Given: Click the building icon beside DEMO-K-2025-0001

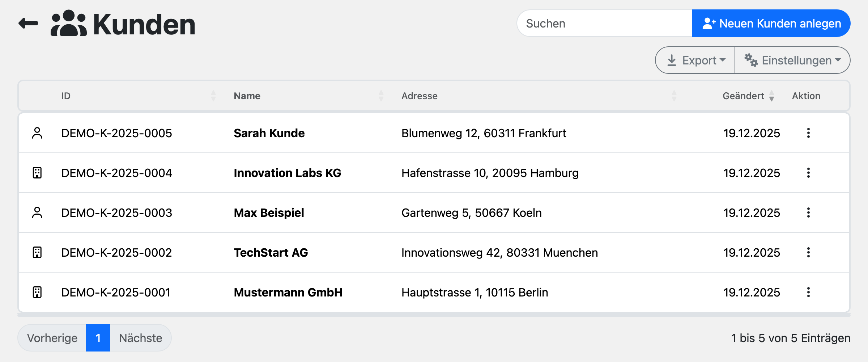Looking at the screenshot, I should click(x=37, y=292).
